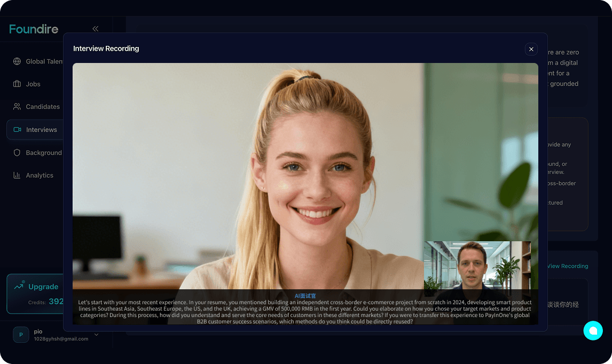Click the Foundire logo
Viewport: 612px width, 364px height.
(33, 29)
